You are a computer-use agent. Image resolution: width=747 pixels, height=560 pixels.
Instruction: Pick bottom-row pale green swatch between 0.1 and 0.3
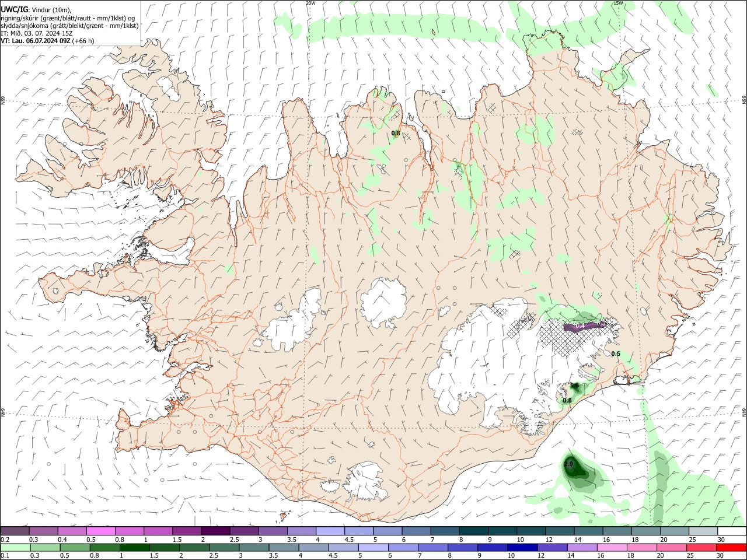(x=14, y=547)
